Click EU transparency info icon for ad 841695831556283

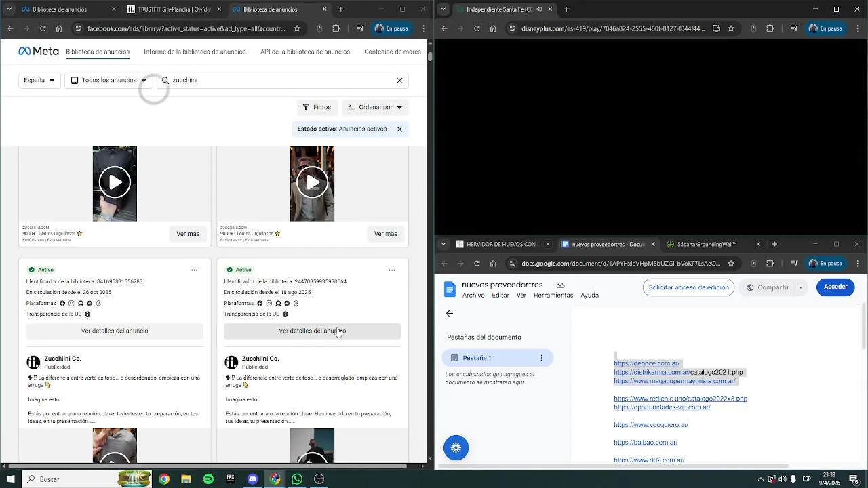[87, 314]
